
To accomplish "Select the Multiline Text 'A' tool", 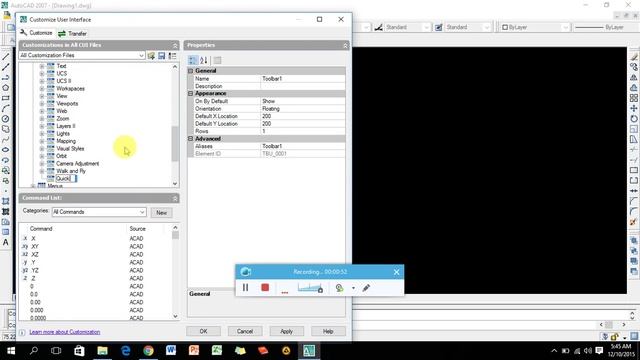I will pos(6,242).
